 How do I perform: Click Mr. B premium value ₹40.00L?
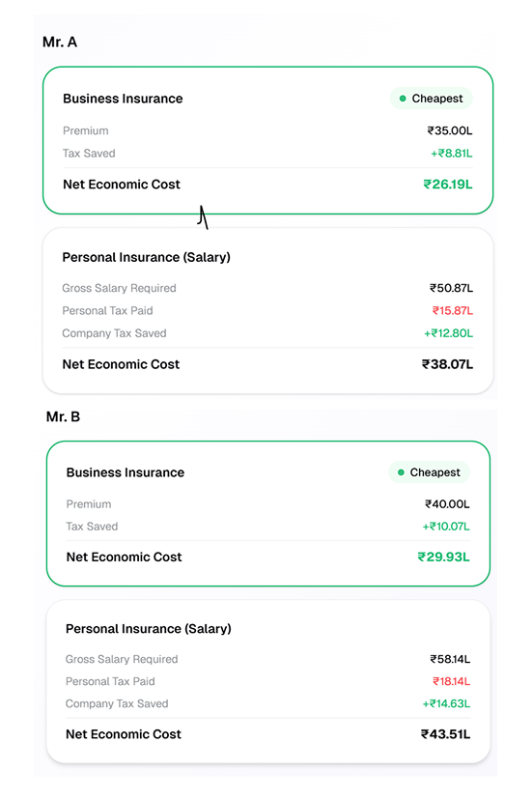point(447,504)
